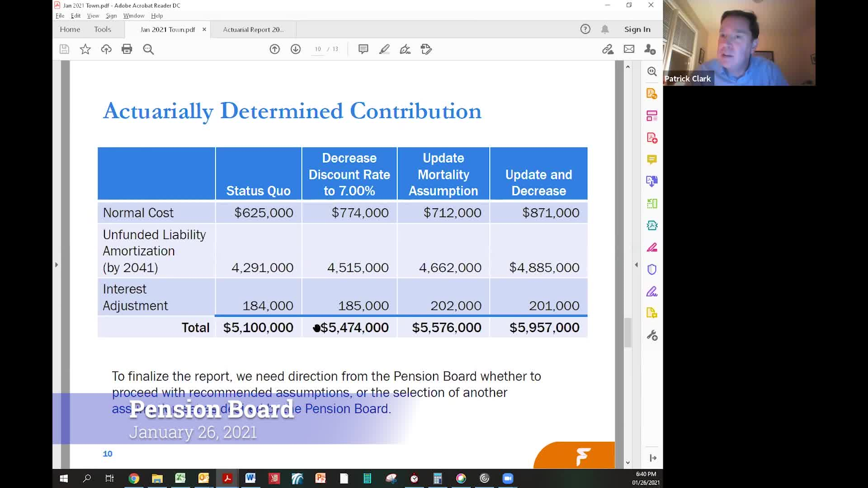868x488 pixels.
Task: Open the Protect tool with the shield icon
Action: (651, 269)
